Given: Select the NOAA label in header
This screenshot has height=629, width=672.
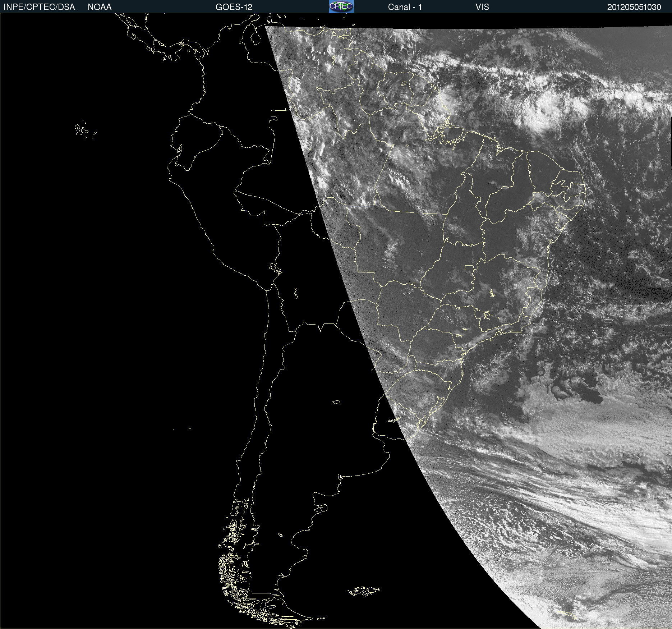Looking at the screenshot, I should [100, 7].
